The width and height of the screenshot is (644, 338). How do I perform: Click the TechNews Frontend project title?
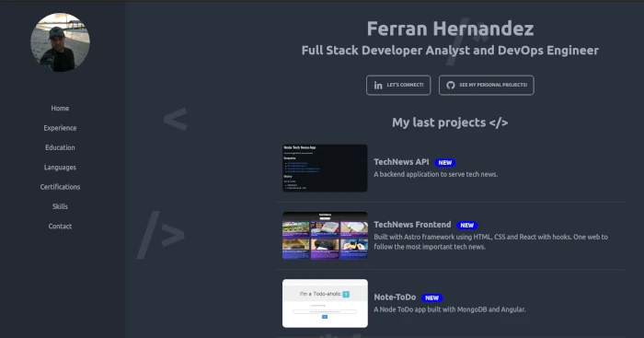(x=412, y=225)
